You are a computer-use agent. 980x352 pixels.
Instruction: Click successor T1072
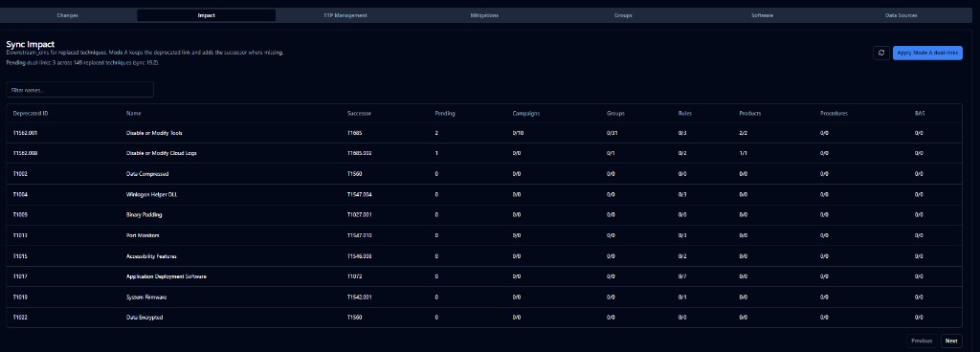pos(355,276)
